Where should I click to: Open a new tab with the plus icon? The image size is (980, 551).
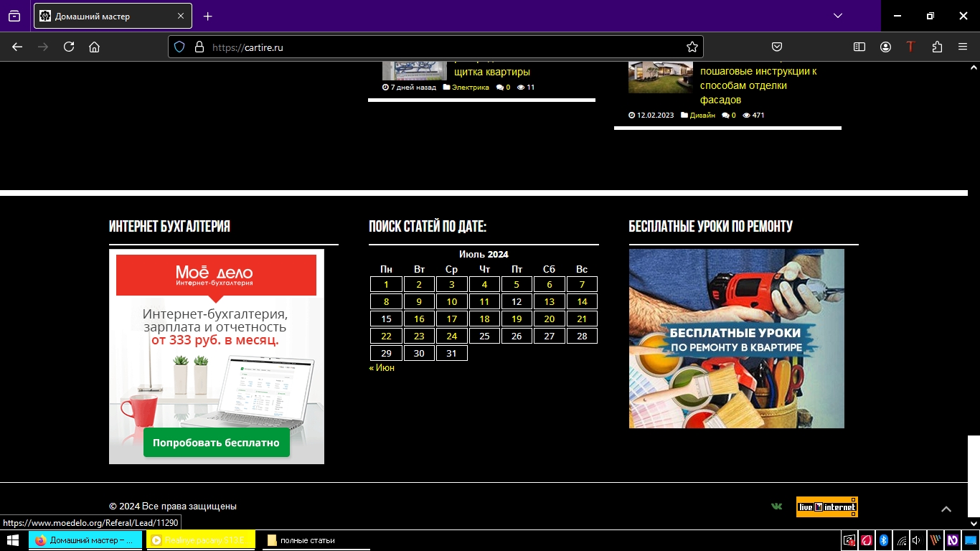[x=207, y=16]
